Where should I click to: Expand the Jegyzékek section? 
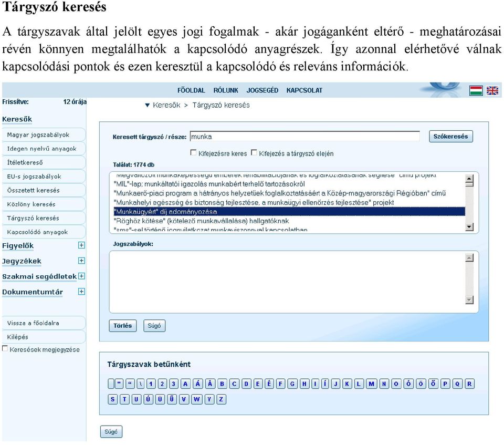pos(82,261)
